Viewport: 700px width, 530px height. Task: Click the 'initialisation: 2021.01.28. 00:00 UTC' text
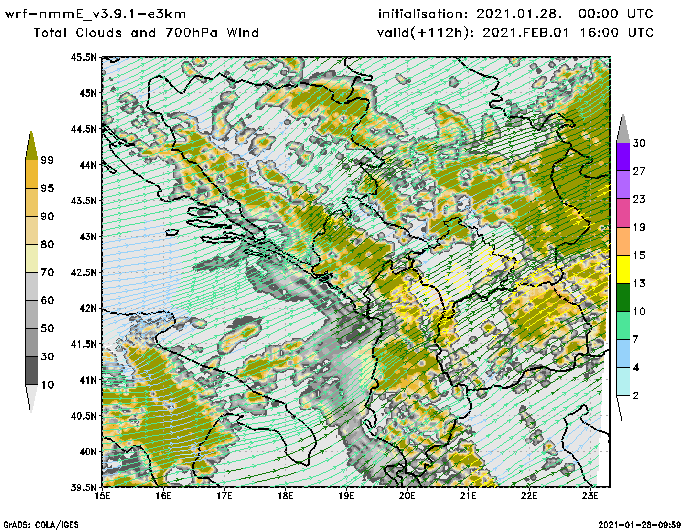click(x=516, y=14)
